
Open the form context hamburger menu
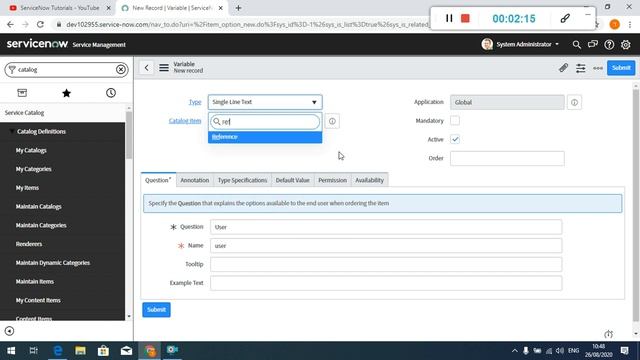coord(164,68)
